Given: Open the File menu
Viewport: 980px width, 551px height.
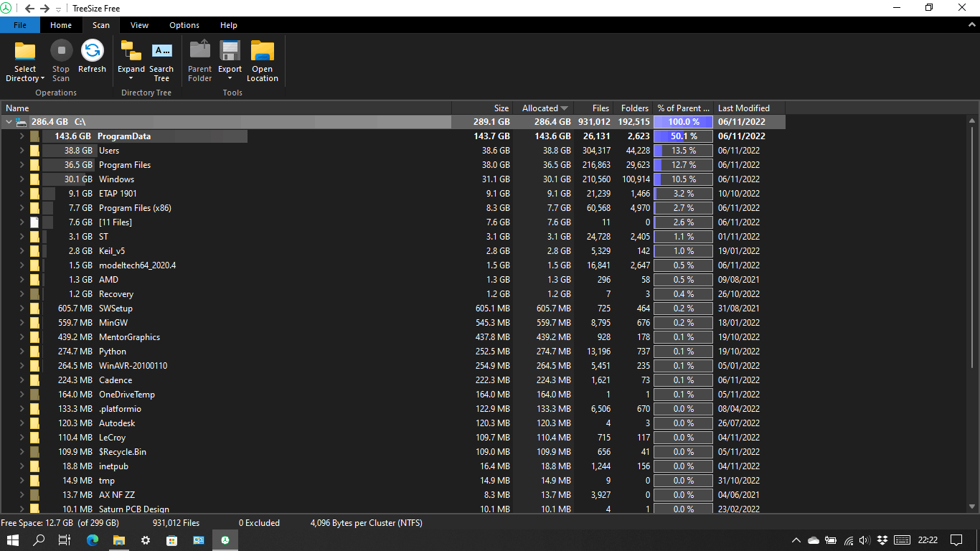Looking at the screenshot, I should pos(20,25).
